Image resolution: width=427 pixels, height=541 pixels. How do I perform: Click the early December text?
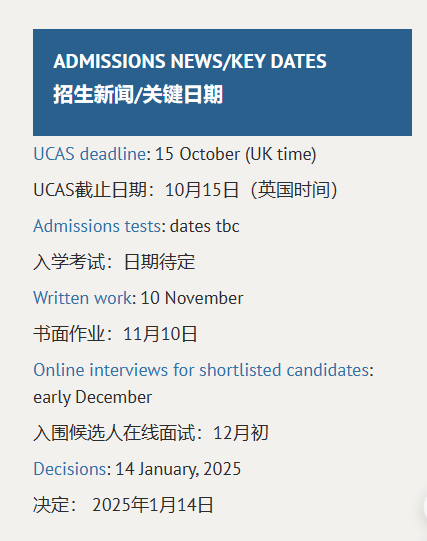pyautogui.click(x=92, y=397)
